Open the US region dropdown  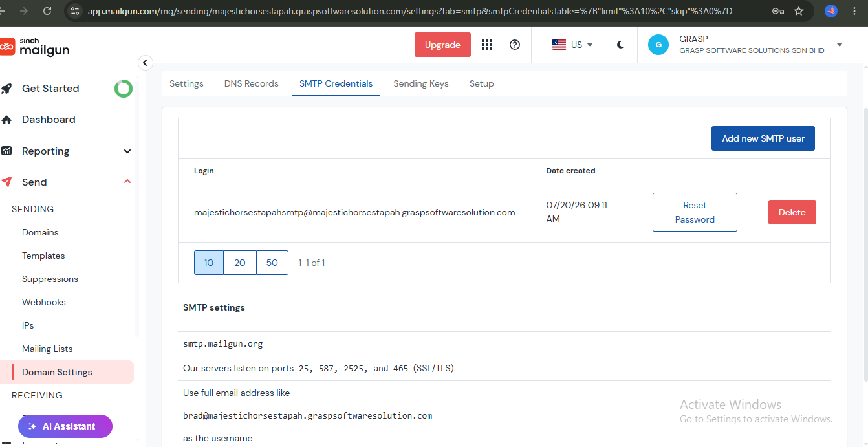[572, 45]
